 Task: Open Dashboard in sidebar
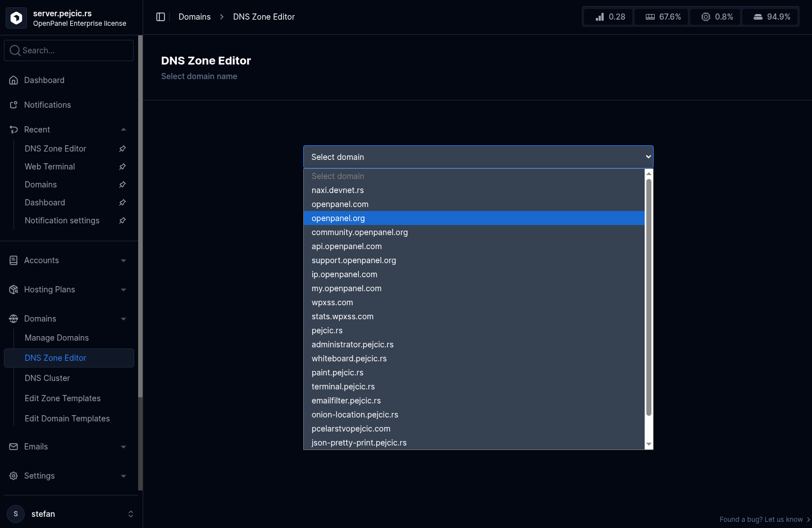coord(44,80)
